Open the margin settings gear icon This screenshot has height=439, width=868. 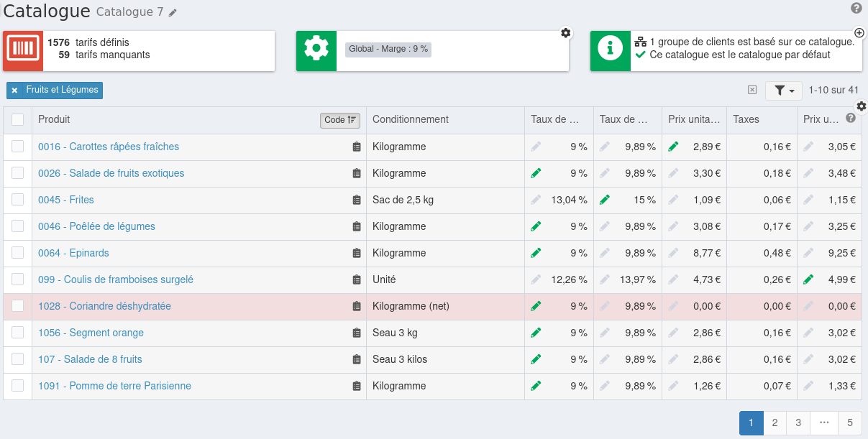click(x=566, y=33)
